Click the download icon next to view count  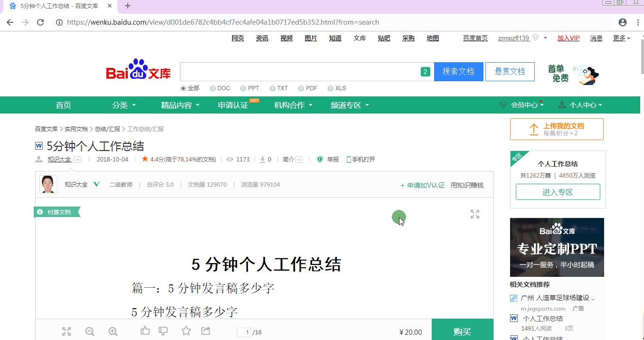pos(263,159)
